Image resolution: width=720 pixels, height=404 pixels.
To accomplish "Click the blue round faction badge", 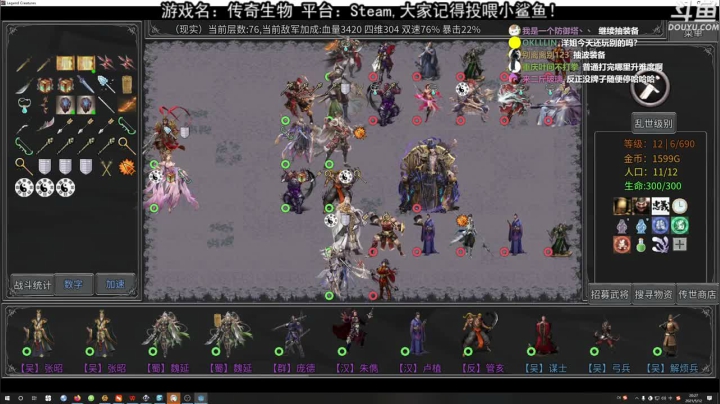I will (x=660, y=225).
